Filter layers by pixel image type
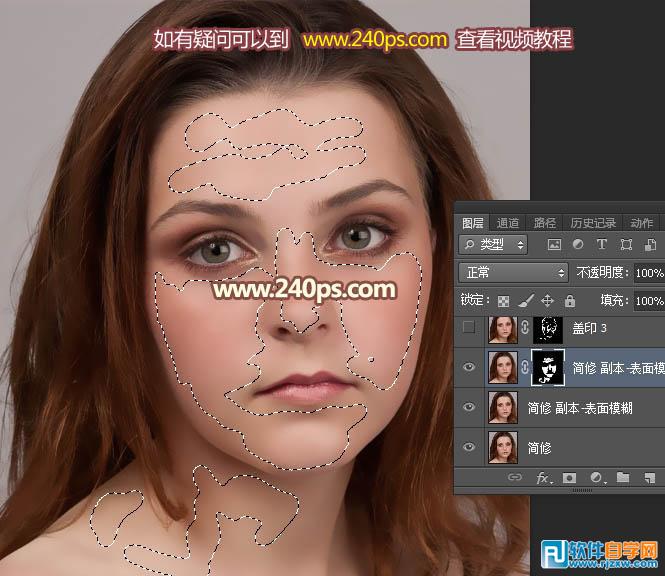665x576 pixels. click(554, 244)
